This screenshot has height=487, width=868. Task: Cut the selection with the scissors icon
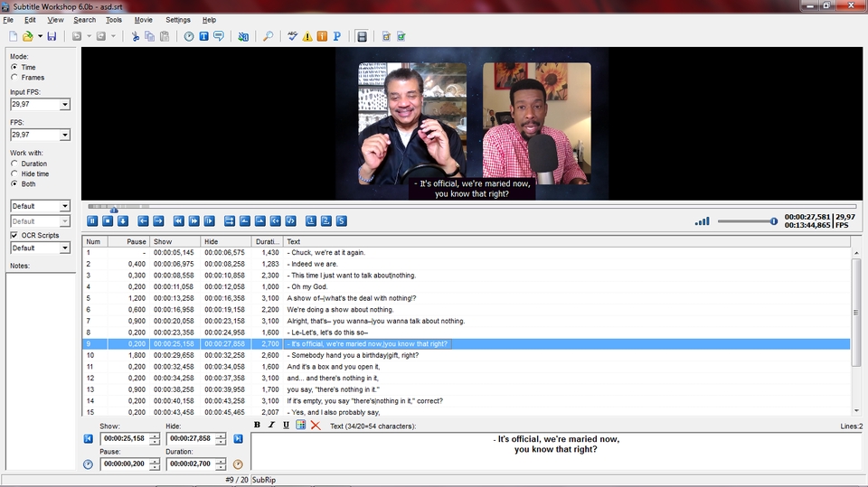(135, 36)
